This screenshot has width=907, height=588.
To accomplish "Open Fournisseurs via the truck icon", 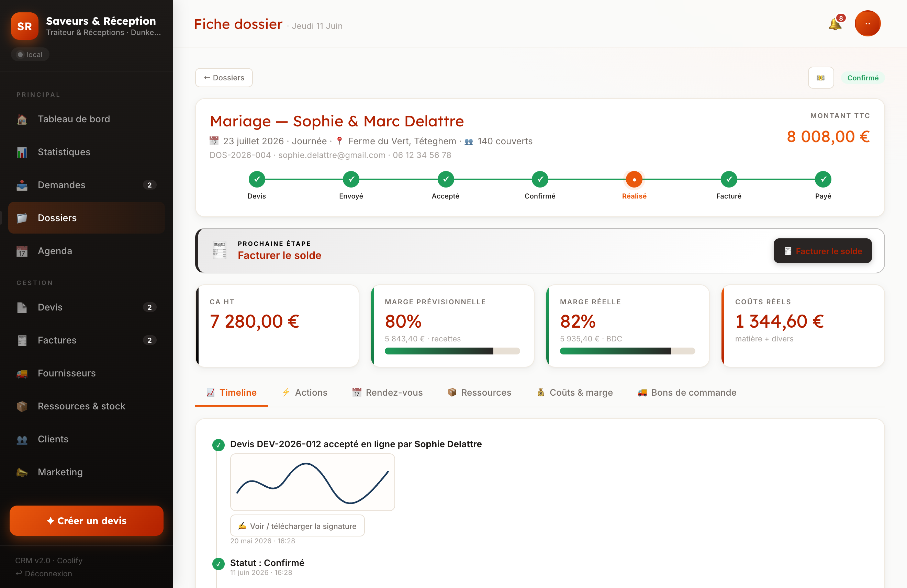I will tap(22, 373).
